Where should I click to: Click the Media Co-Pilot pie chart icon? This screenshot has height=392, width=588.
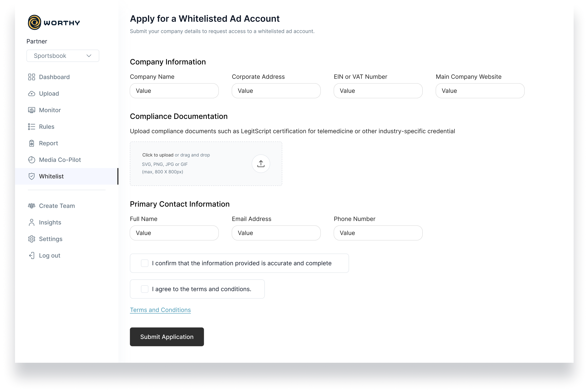(x=31, y=160)
